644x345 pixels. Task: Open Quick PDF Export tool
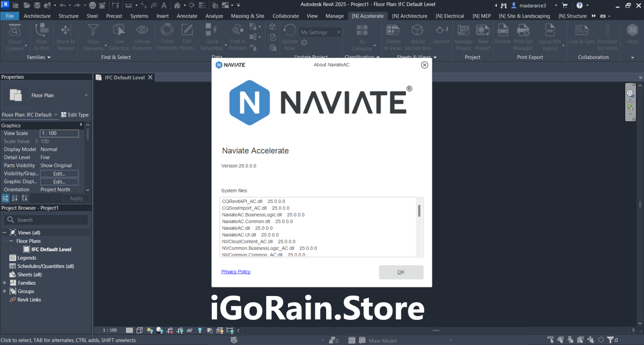click(x=550, y=37)
